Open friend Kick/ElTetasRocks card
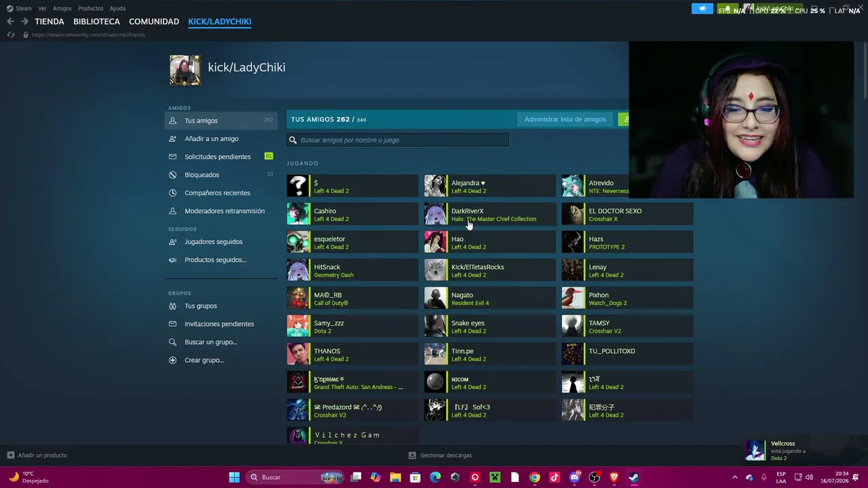 490,270
